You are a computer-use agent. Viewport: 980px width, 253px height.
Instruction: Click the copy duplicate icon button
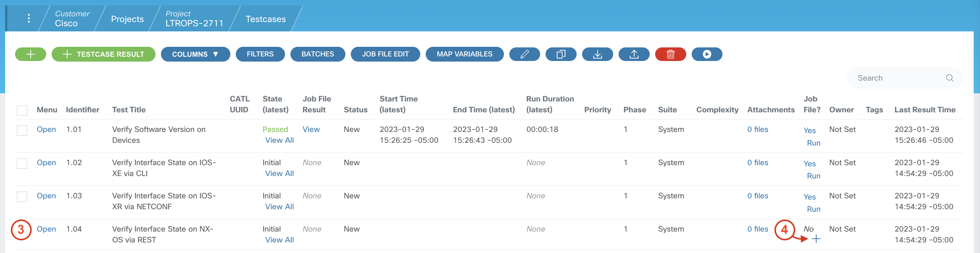tap(561, 54)
